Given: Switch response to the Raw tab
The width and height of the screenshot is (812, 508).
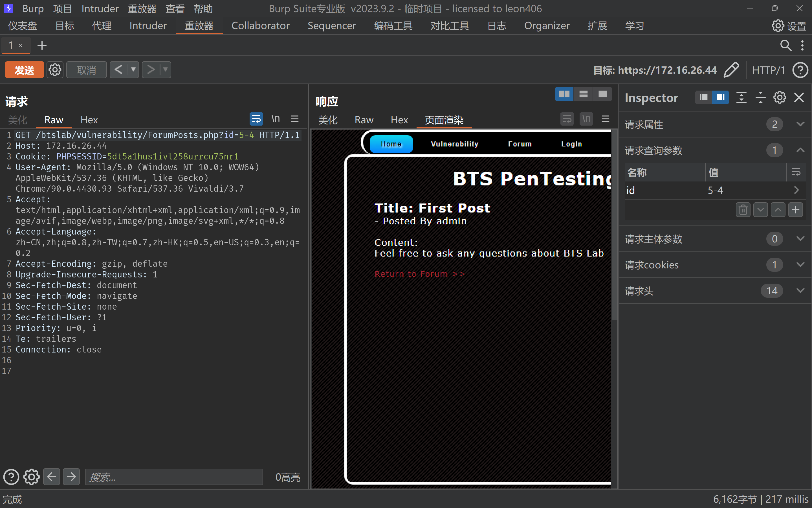Looking at the screenshot, I should click(364, 120).
